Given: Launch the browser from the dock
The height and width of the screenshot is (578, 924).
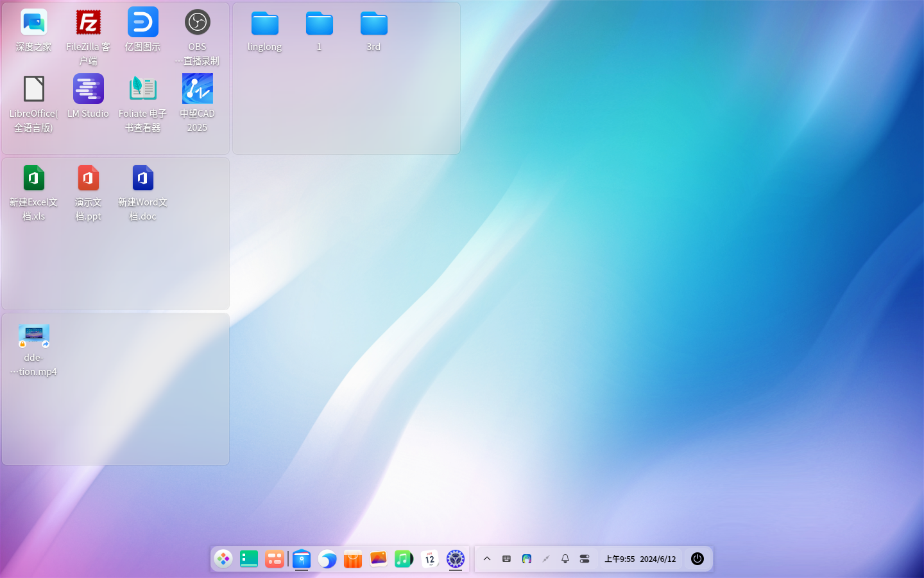Looking at the screenshot, I should (x=327, y=559).
